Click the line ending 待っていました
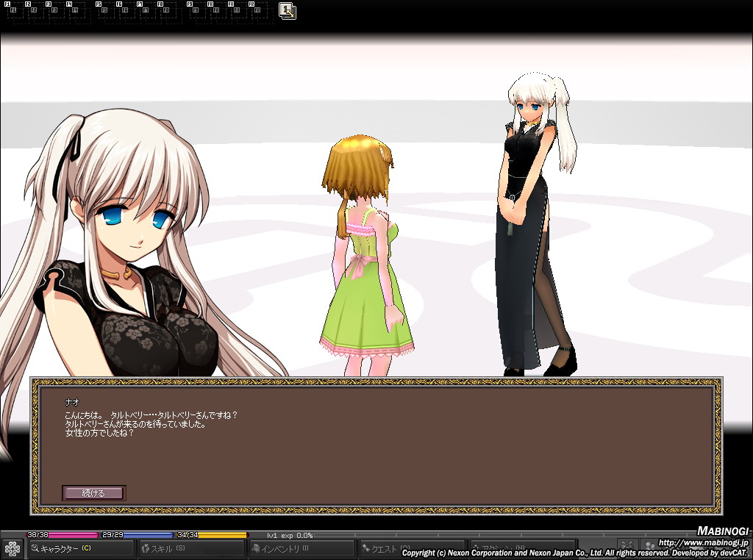 [135, 424]
